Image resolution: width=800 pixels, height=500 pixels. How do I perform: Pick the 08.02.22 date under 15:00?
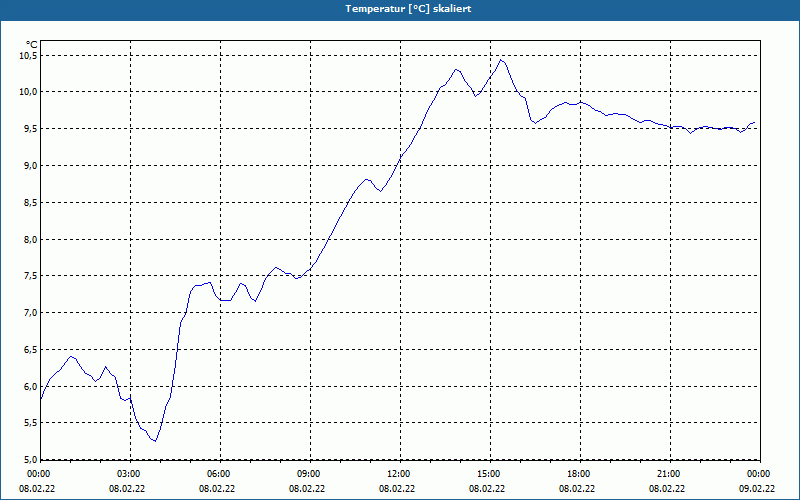point(487,489)
